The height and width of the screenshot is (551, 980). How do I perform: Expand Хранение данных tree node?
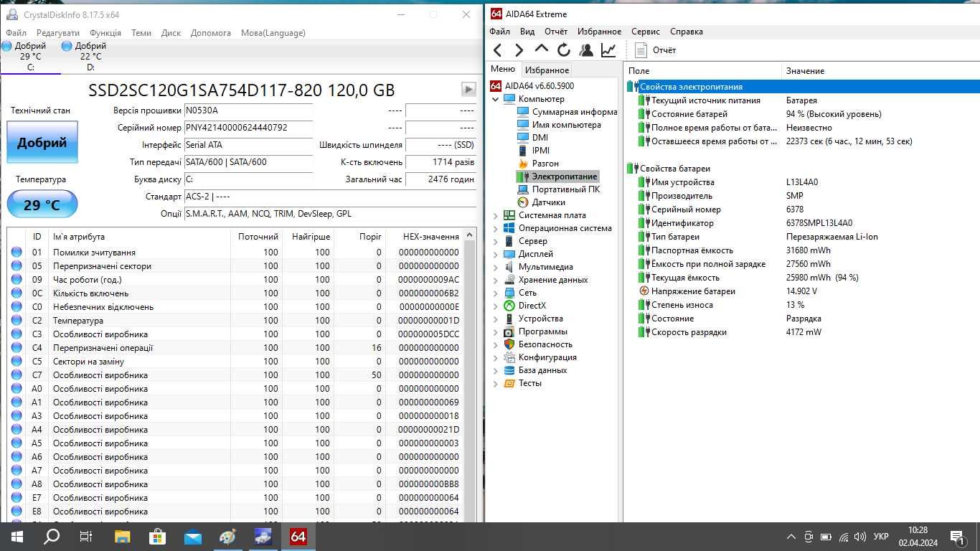[x=495, y=280]
